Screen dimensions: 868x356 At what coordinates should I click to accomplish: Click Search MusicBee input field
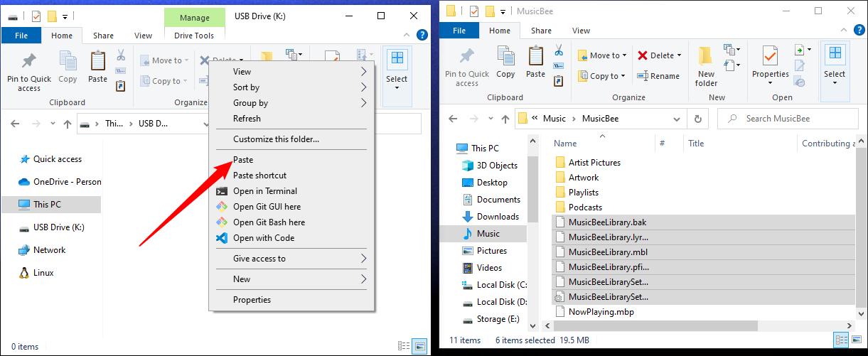click(x=788, y=119)
